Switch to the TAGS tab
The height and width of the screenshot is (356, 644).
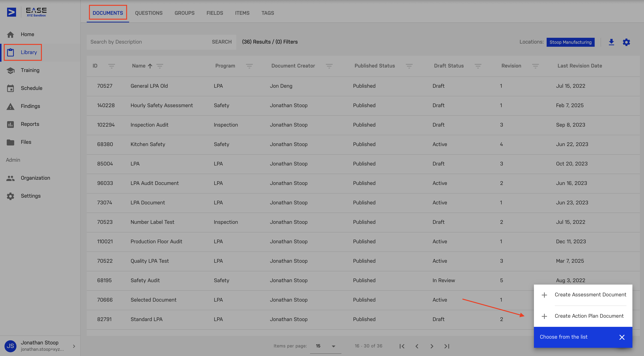[268, 13]
